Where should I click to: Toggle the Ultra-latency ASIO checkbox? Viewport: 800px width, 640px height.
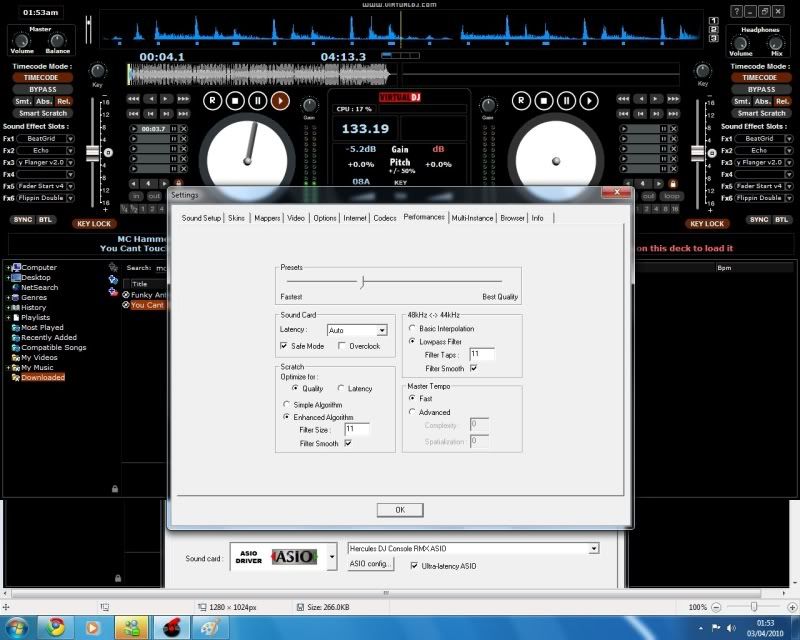[414, 565]
